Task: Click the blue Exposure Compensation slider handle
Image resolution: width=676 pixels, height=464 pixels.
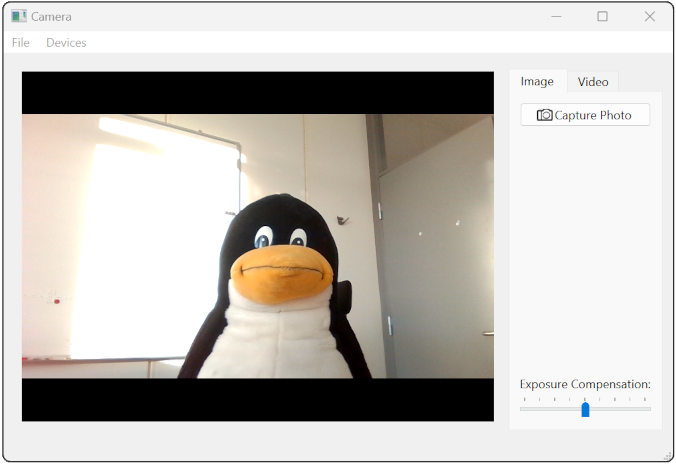Action: tap(585, 409)
